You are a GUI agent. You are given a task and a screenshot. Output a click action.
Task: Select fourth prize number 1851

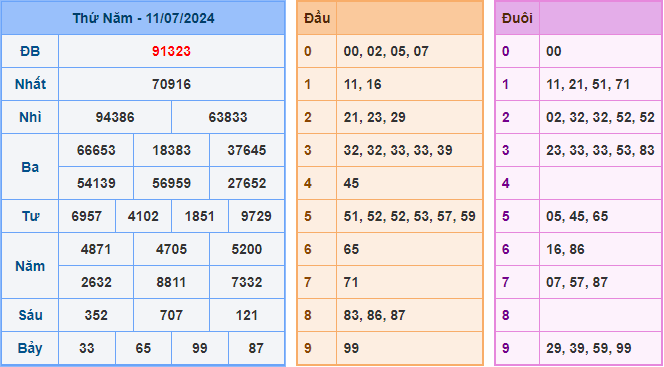tap(199, 216)
